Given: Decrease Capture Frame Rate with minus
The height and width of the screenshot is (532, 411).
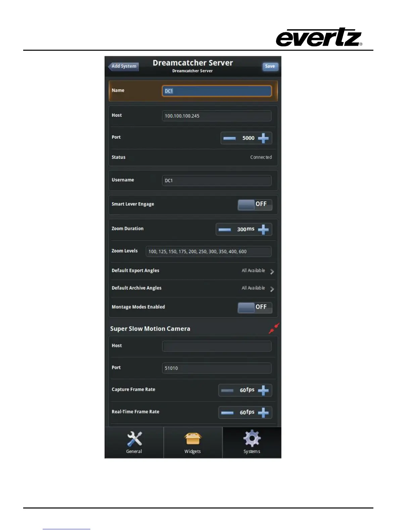Looking at the screenshot, I should tap(227, 390).
